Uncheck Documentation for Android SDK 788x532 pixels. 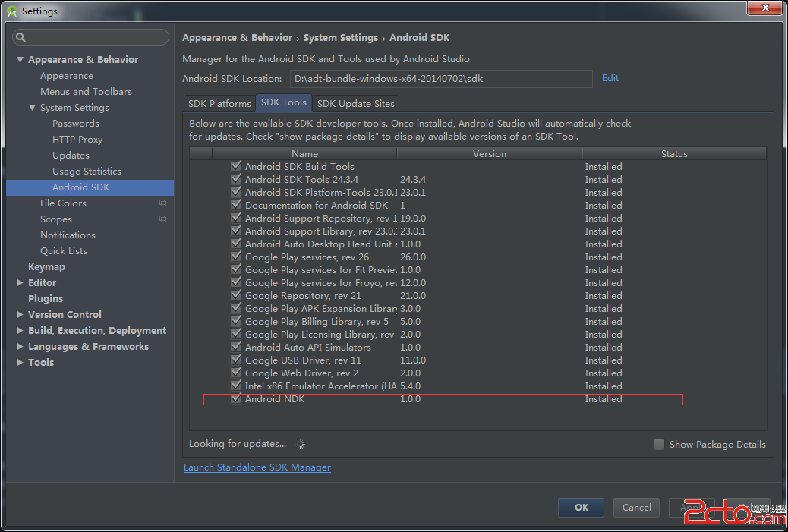click(x=235, y=205)
